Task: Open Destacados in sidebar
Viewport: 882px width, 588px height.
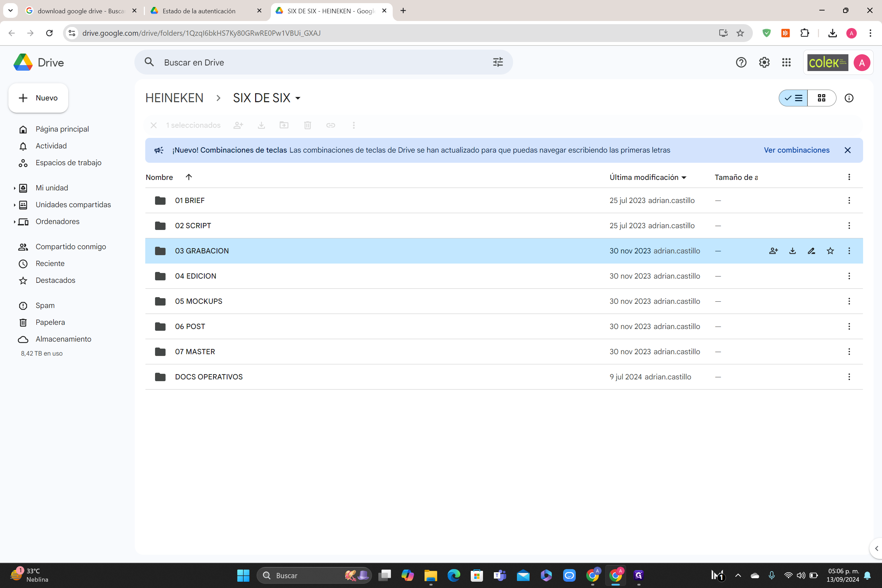Action: tap(55, 280)
